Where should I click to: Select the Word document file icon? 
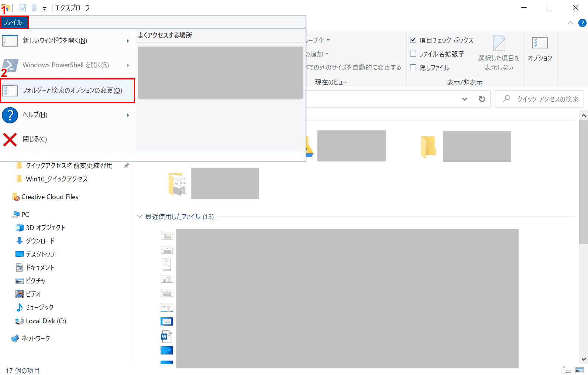(166, 336)
